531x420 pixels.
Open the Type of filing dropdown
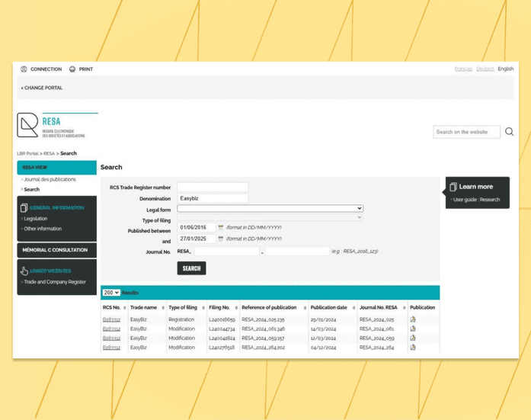click(x=270, y=217)
